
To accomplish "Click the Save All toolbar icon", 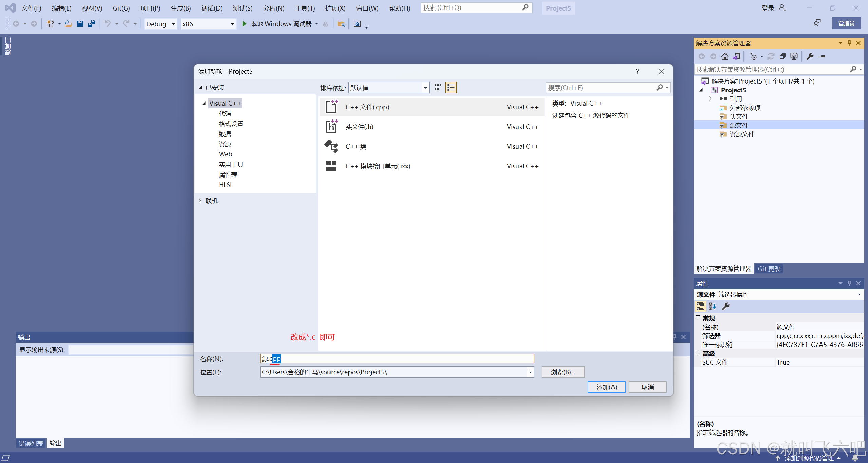I will pyautogui.click(x=91, y=24).
